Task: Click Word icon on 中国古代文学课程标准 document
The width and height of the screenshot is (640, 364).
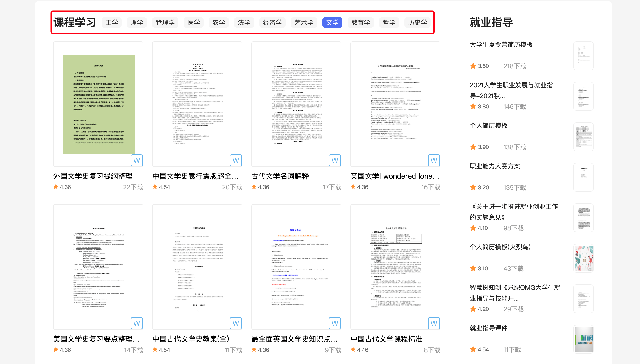Action: coord(434,323)
